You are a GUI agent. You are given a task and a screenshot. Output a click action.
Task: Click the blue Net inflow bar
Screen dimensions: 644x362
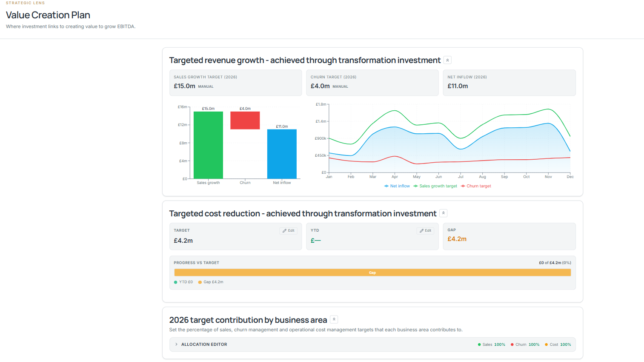282,154
